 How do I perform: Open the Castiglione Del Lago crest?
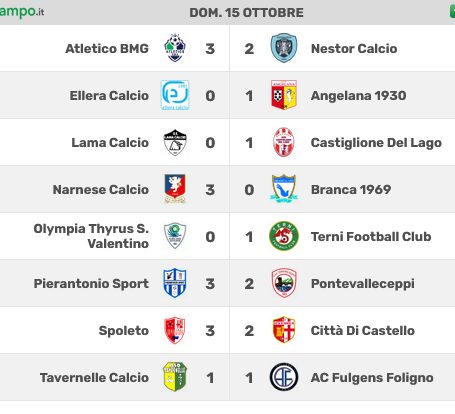coord(284,142)
